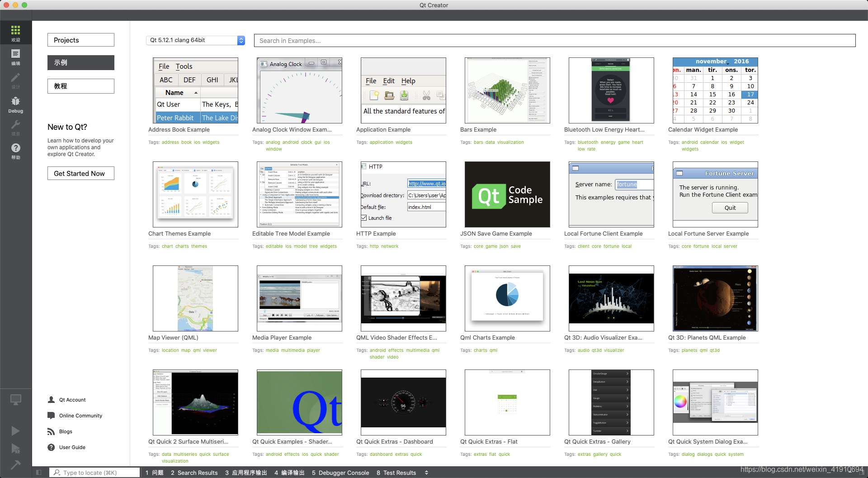Open Chart Themes Example thumbnail
Screen dimensions: 868x478
[195, 194]
